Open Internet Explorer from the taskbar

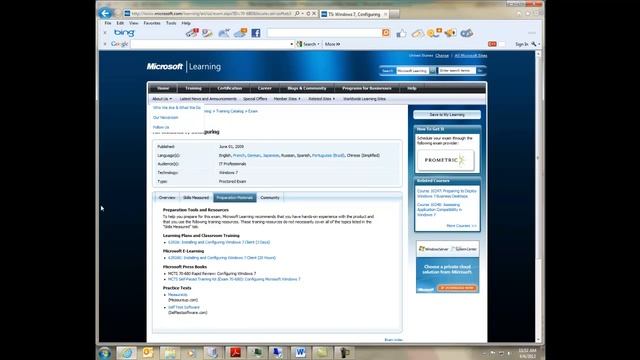tap(127, 353)
